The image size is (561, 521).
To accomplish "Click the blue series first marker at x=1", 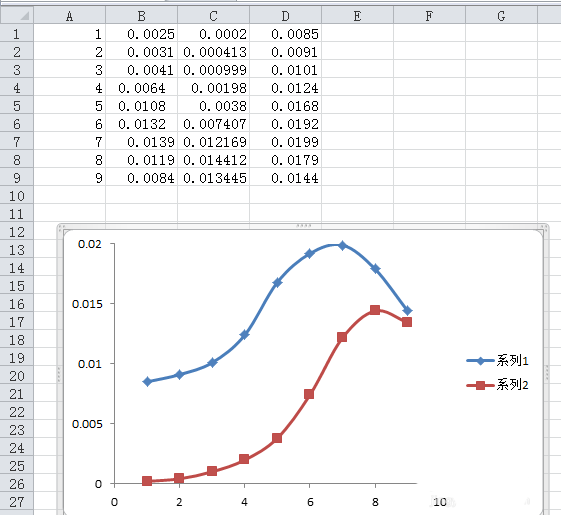I will point(147,381).
